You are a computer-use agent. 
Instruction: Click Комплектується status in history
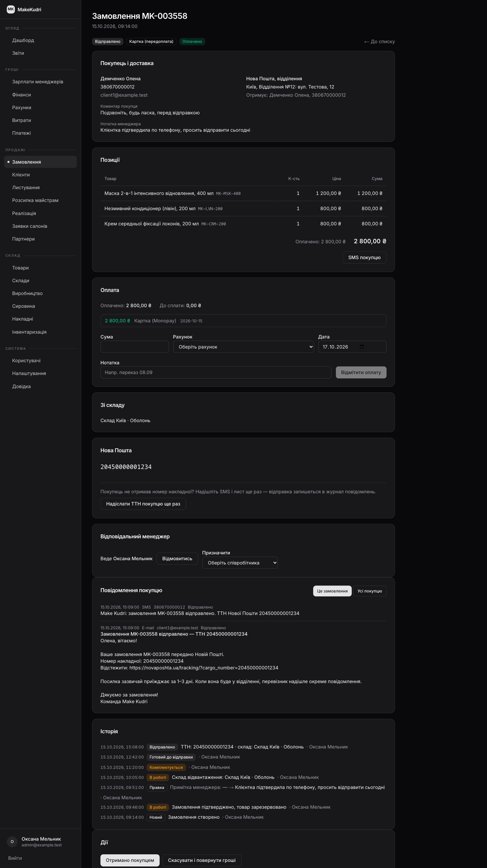[166, 767]
